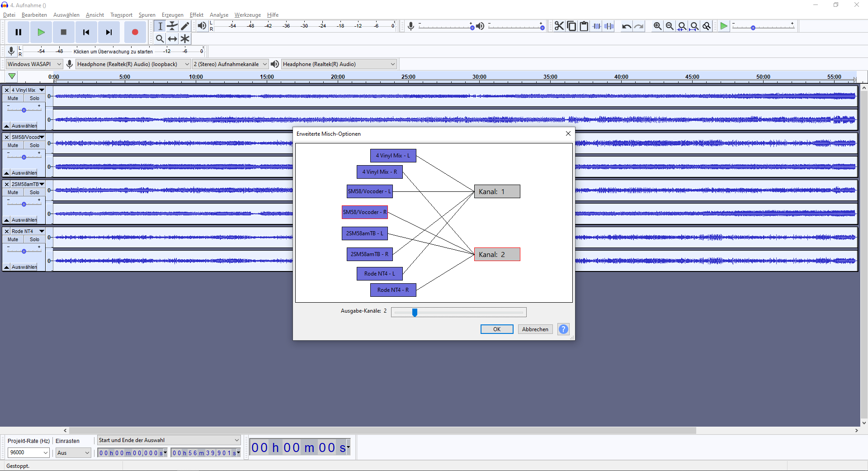Click the Stop transport button
868x471 pixels.
pos(64,32)
